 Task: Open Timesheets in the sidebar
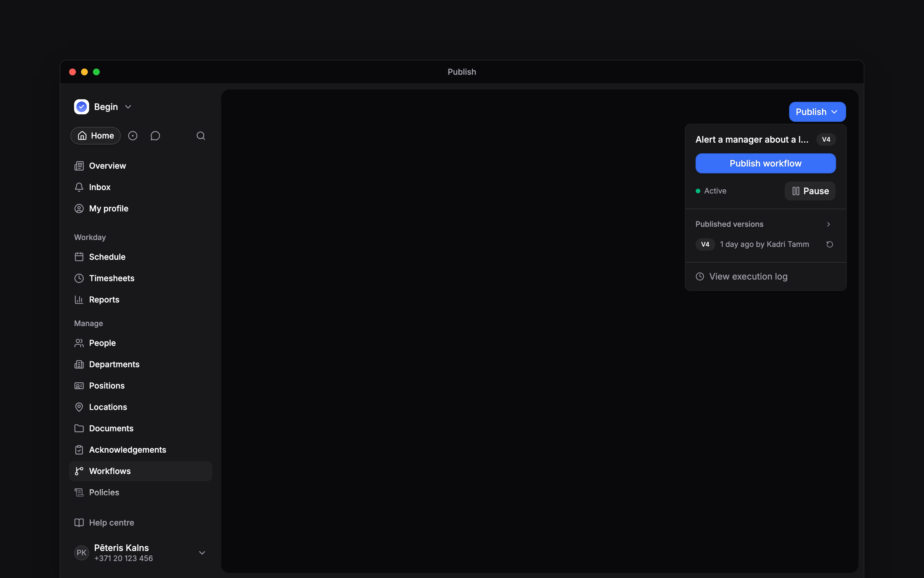(x=140, y=278)
